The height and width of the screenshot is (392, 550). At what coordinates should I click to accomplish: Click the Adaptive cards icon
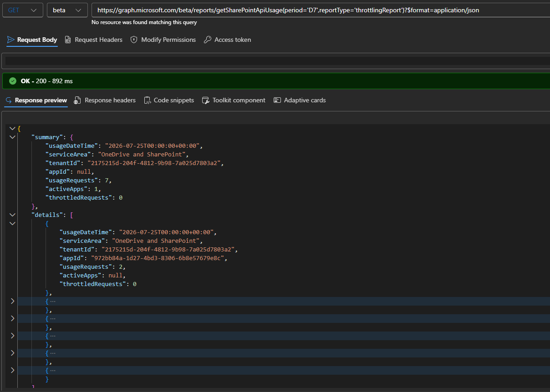277,101
